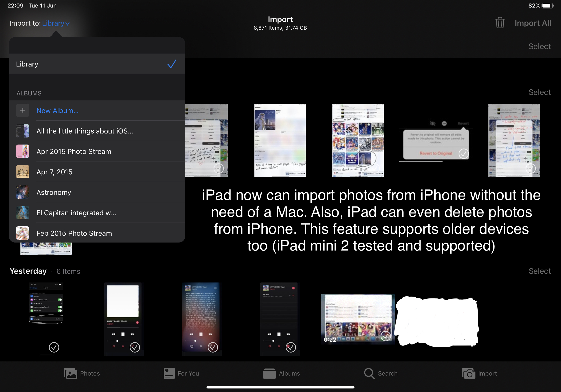Tap the Yesterday section heading

pos(28,271)
